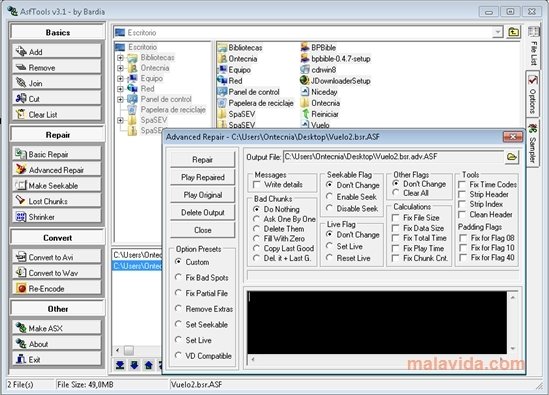
Task: Expand Panel de control tree node
Action: 120,99
